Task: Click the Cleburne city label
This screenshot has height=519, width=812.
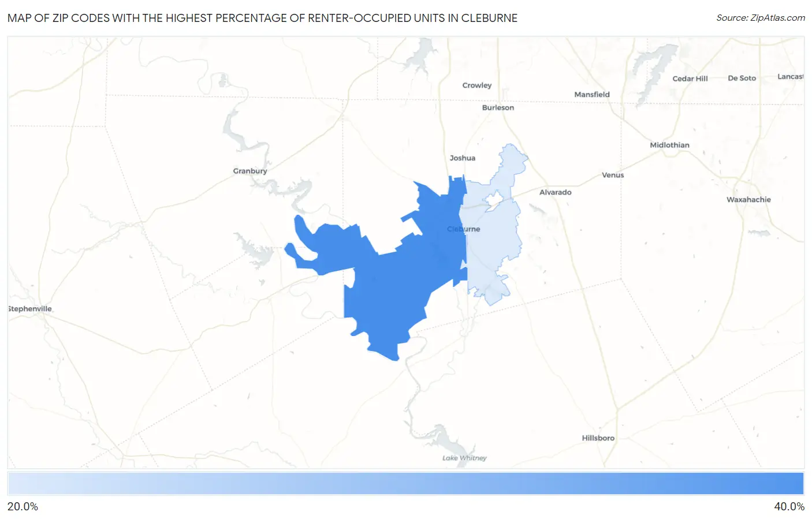Action: pyautogui.click(x=464, y=229)
